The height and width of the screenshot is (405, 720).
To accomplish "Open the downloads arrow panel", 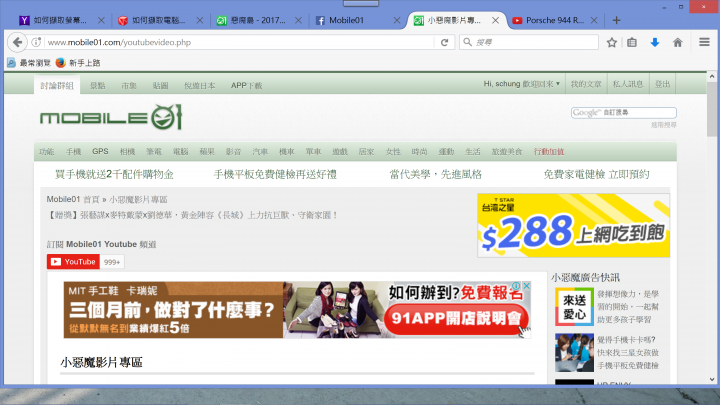I will [x=655, y=42].
